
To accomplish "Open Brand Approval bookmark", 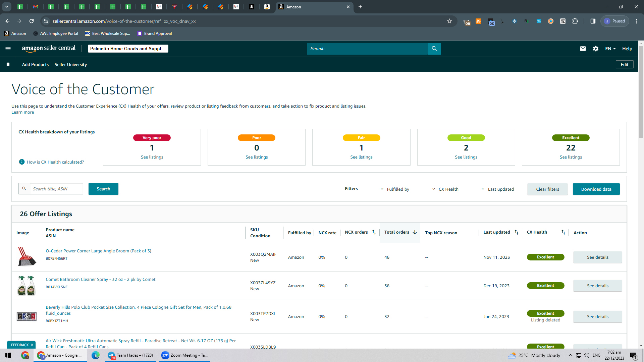I will 155,34.
